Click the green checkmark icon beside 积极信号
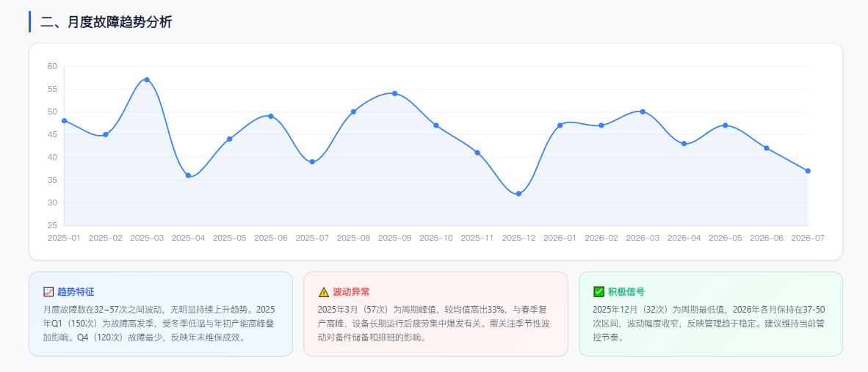 point(598,291)
